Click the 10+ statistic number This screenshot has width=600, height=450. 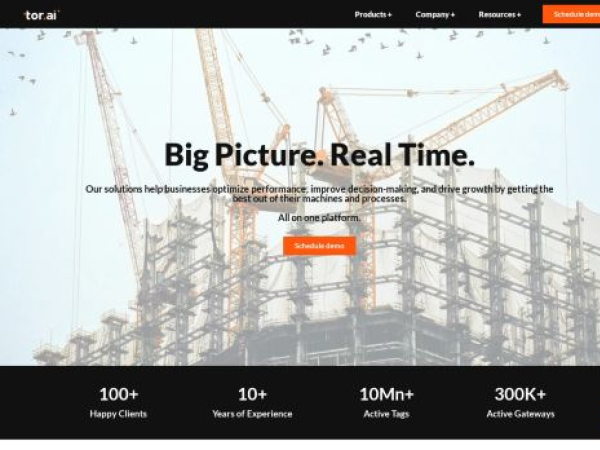[x=252, y=394]
